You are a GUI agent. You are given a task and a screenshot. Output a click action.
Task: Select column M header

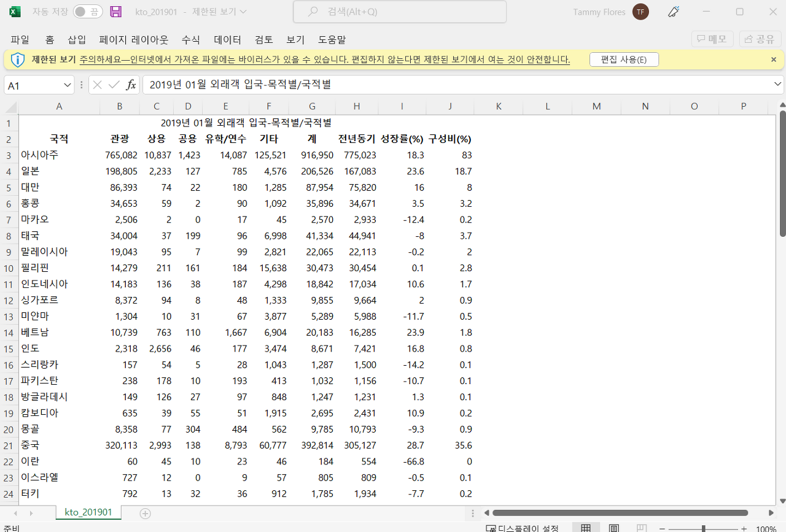[596, 106]
